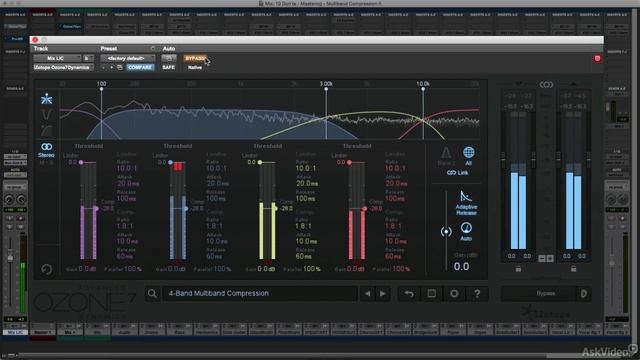Open the help question mark
Image resolution: width=640 pixels, height=360 pixels.
click(477, 293)
